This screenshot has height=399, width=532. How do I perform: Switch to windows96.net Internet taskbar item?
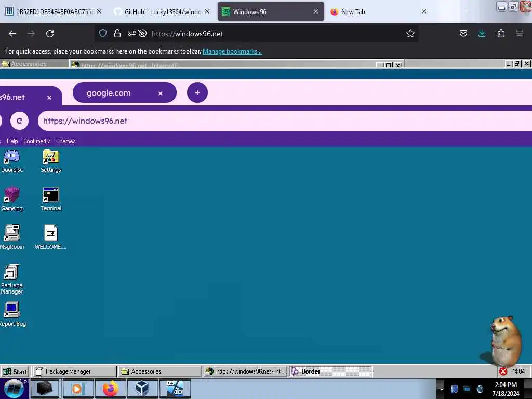[246, 371]
